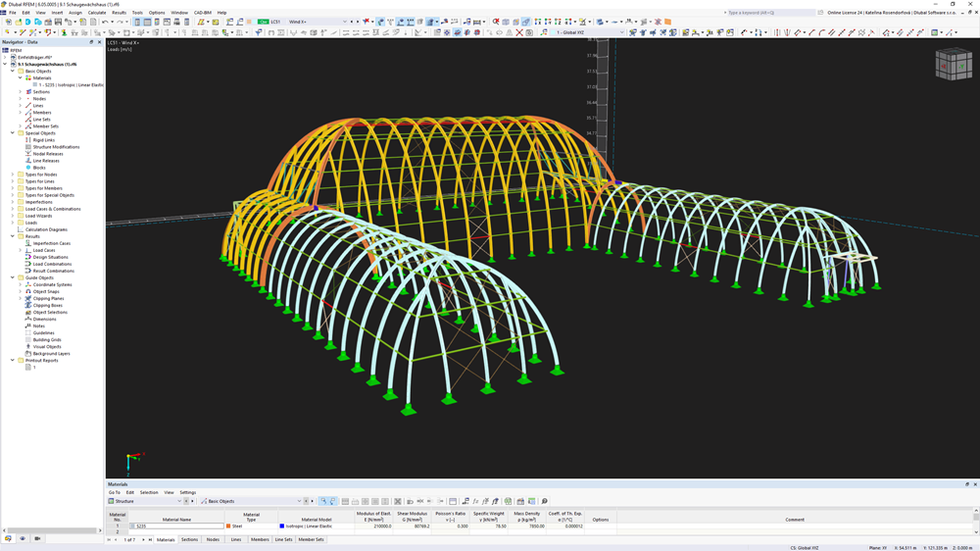Screen dimensions: 980x551
Task: Open the Wind X+ load case dropdown
Action: [344, 22]
